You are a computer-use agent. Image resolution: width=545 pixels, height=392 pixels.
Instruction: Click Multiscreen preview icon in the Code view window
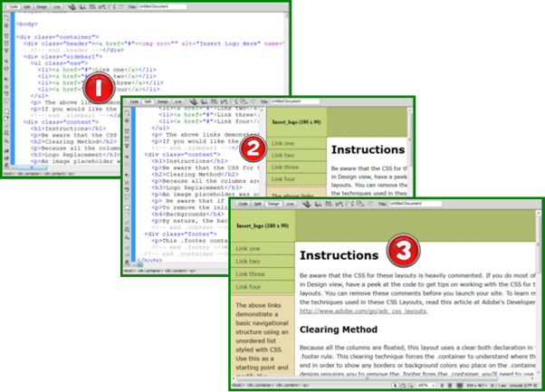[x=72, y=6]
